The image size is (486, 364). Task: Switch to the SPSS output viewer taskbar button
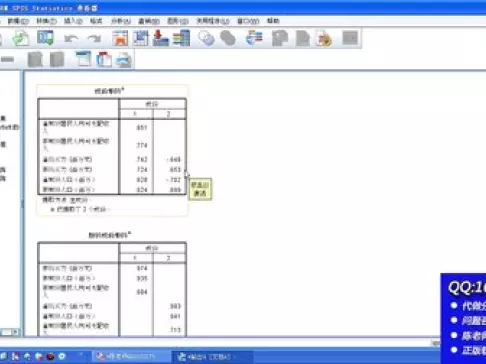tap(206, 357)
